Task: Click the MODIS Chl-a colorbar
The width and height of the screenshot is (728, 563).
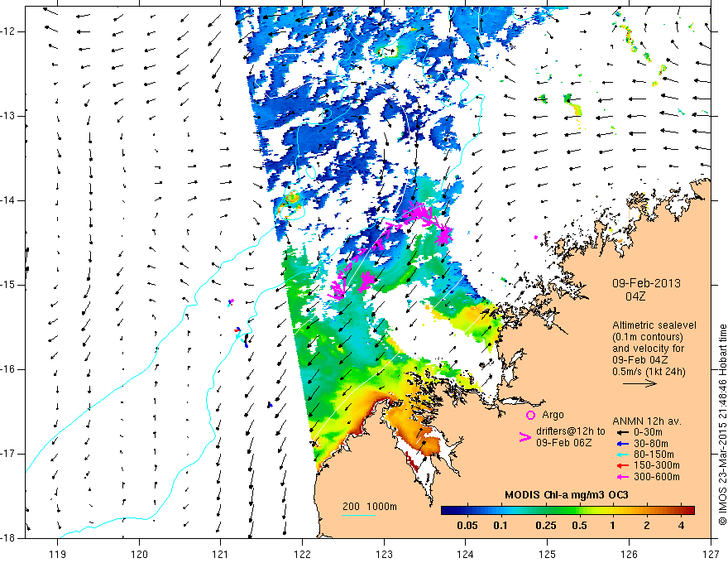Action: (568, 511)
